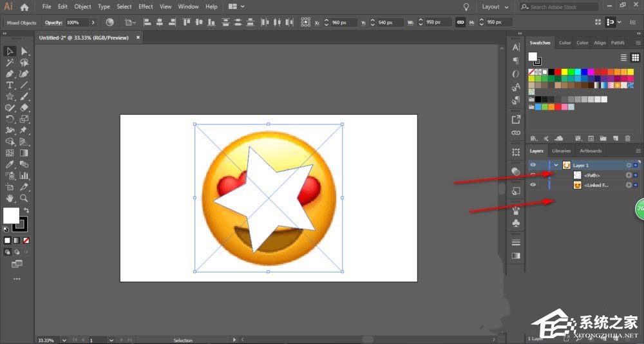Hide the Linked File sublayer

pos(533,185)
